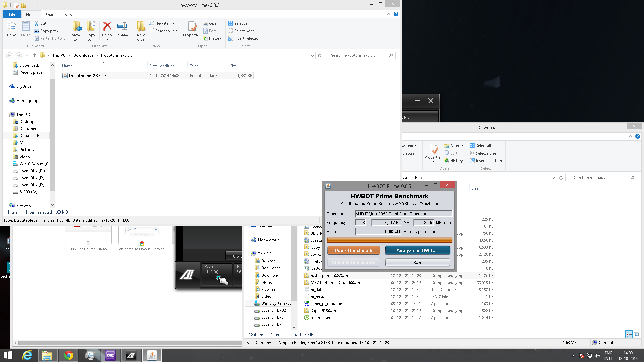Expand the New item dropdown
This screenshot has height=362, width=644.
(x=162, y=23)
